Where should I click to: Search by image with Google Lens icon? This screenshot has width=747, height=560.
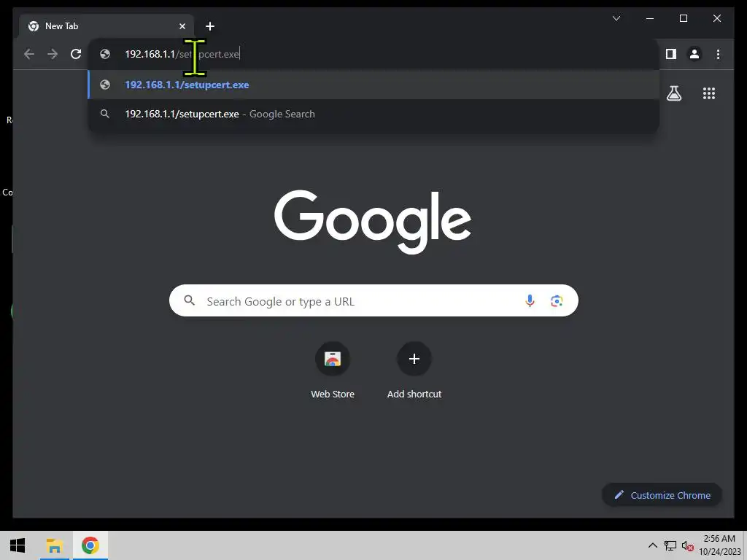(557, 301)
